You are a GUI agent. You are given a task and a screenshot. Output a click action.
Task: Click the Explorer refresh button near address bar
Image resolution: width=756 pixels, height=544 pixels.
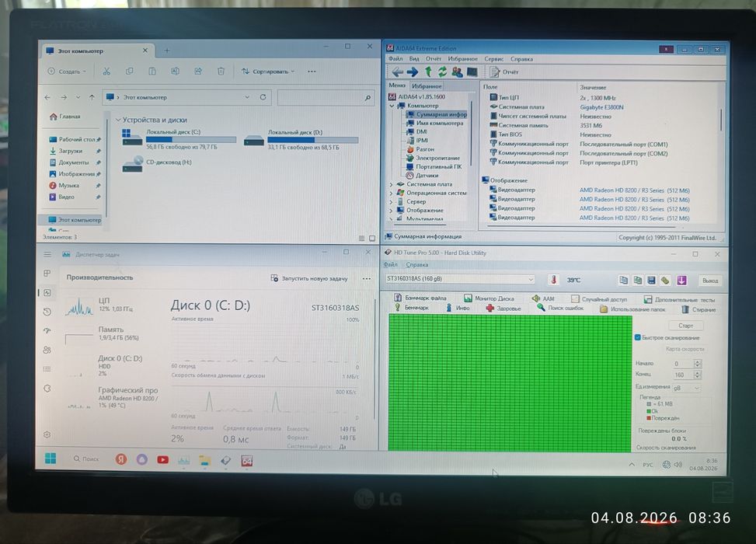(263, 97)
